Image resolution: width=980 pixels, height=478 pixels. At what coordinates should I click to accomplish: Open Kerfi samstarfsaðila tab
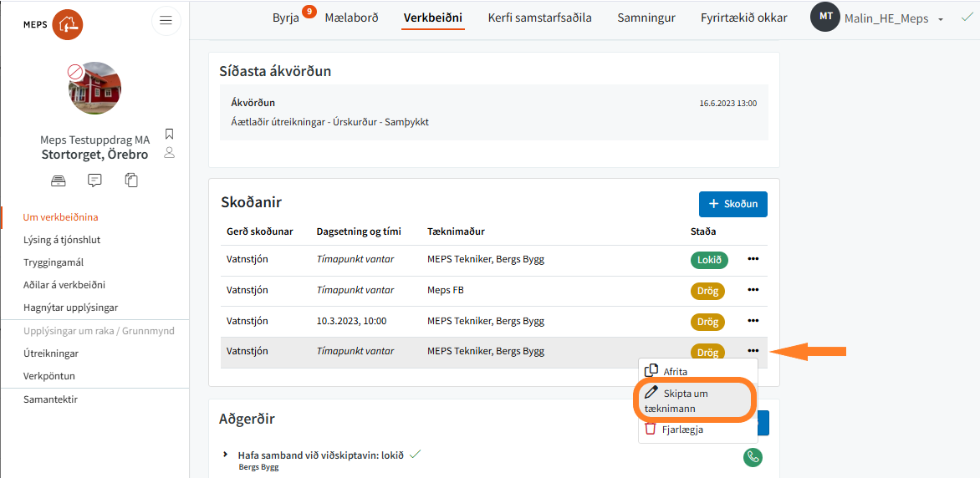tap(539, 18)
